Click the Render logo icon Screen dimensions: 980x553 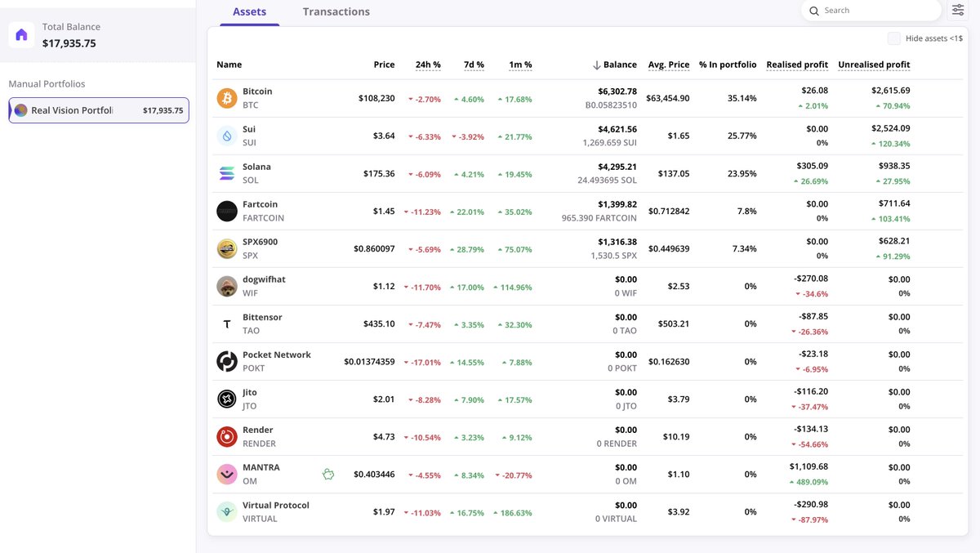pos(227,436)
